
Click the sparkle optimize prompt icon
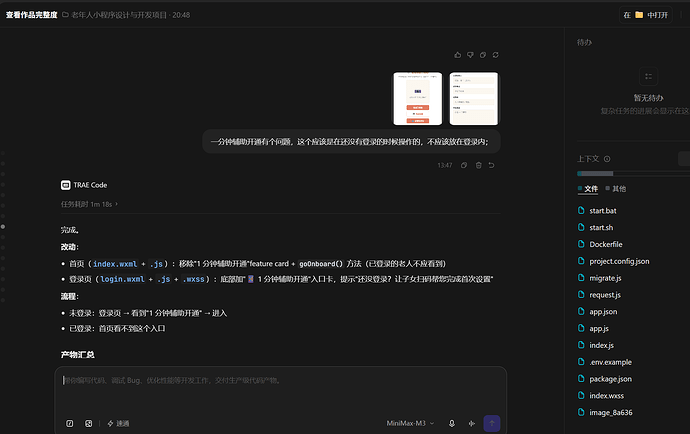click(472, 423)
